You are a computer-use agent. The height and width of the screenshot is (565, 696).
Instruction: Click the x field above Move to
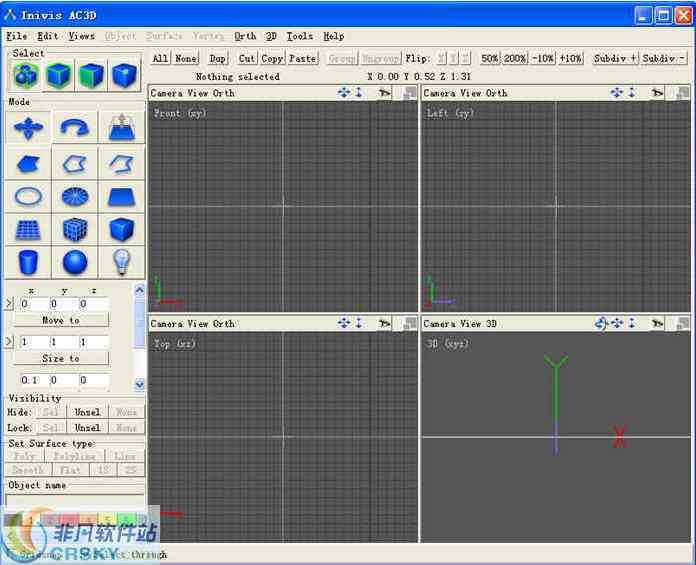point(33,304)
